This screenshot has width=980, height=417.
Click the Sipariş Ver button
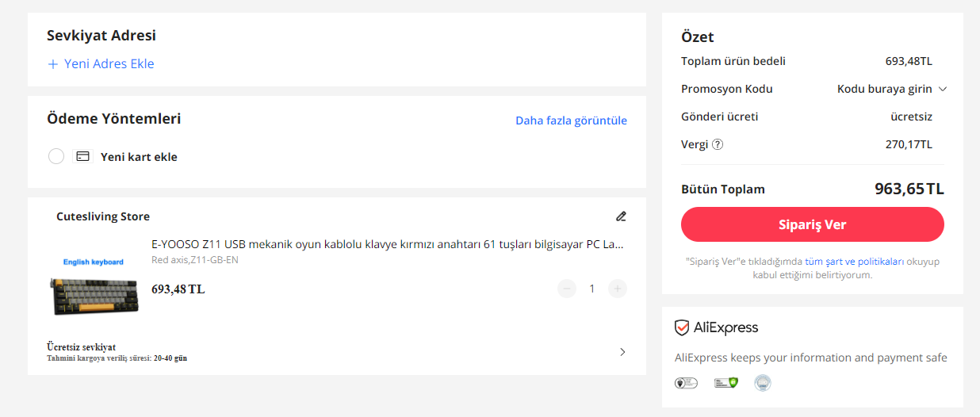(812, 224)
